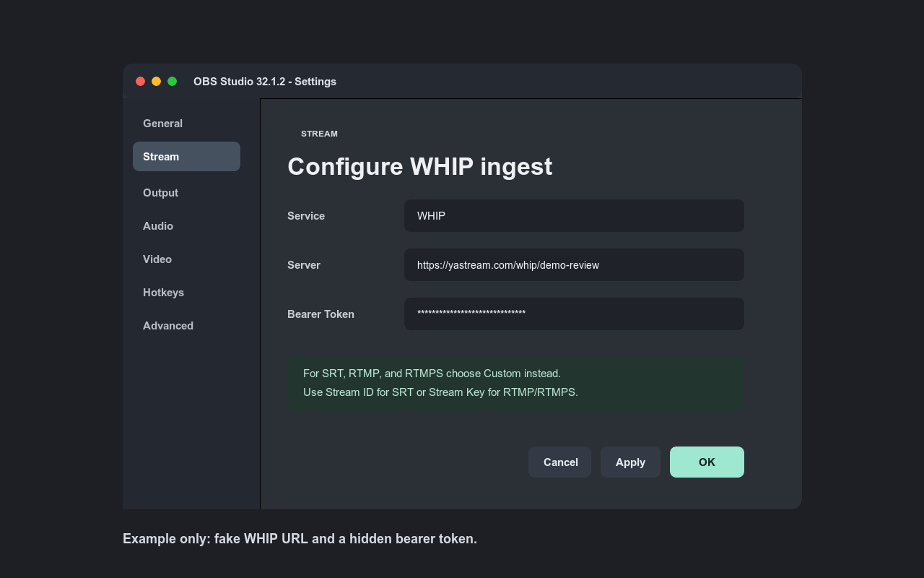
Task: Maximize the window with the green button
Action: (172, 82)
